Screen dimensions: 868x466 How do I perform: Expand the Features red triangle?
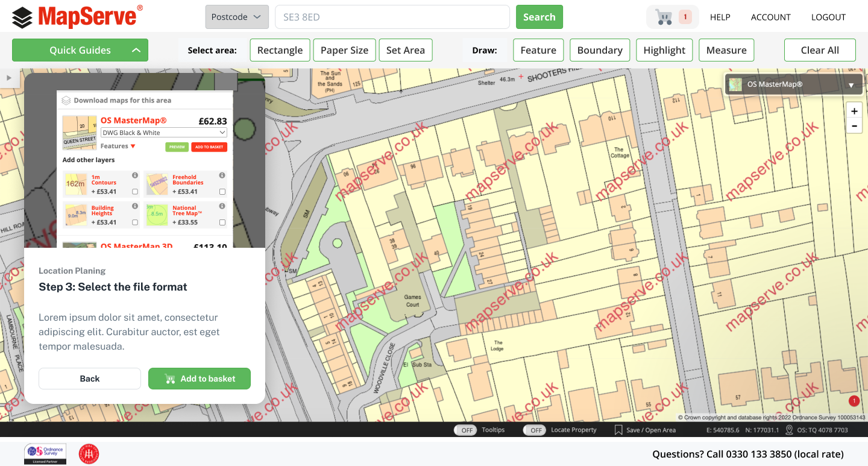133,146
